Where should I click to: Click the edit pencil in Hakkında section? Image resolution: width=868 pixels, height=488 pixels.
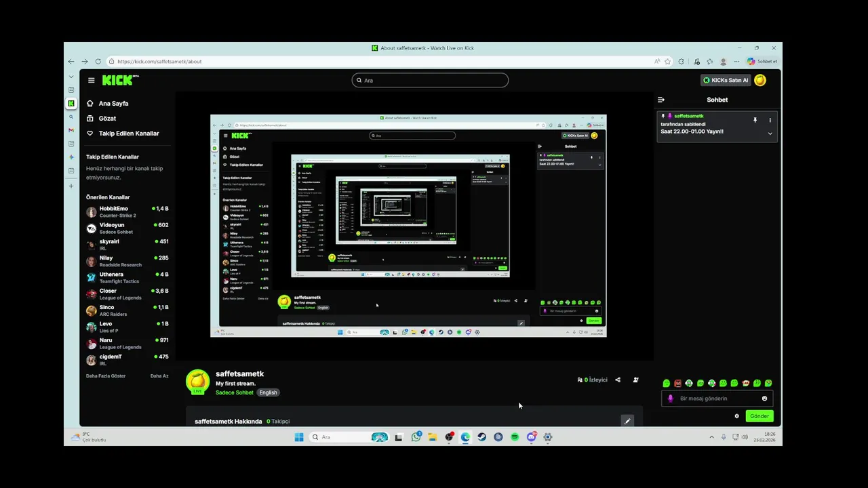(627, 421)
